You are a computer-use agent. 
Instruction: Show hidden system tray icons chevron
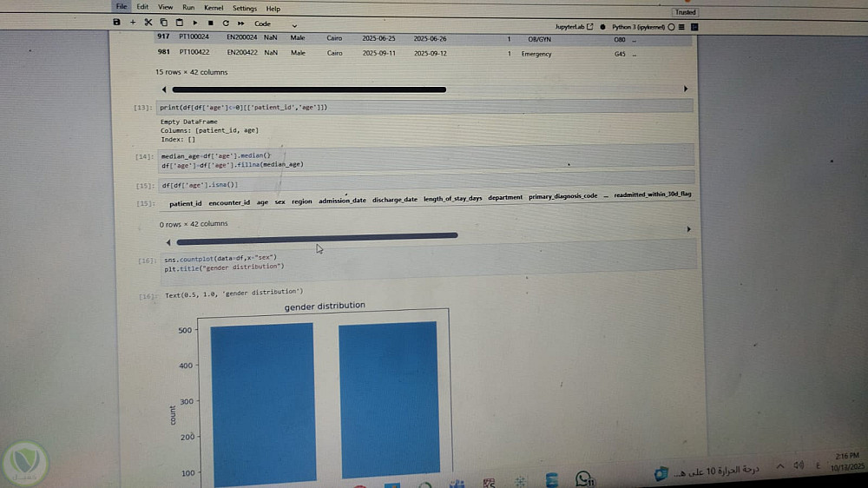[780, 466]
